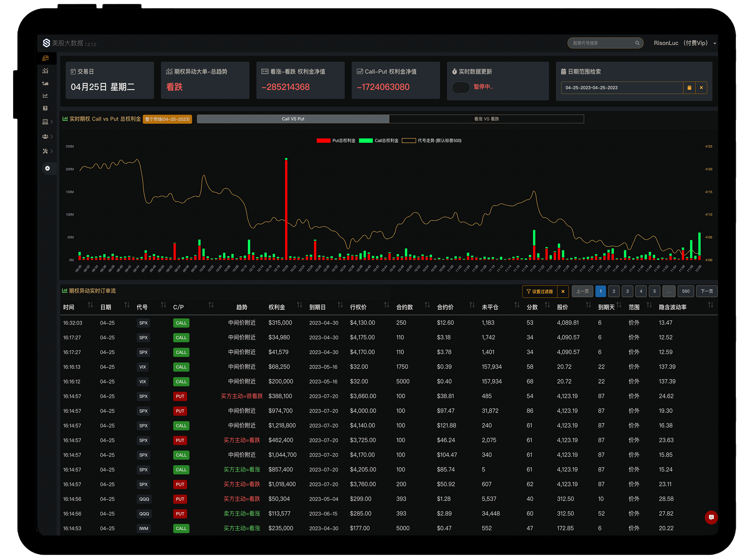This screenshot has height=560, width=754.
Task: Toggle the 实时数据更新 switch
Action: [461, 87]
